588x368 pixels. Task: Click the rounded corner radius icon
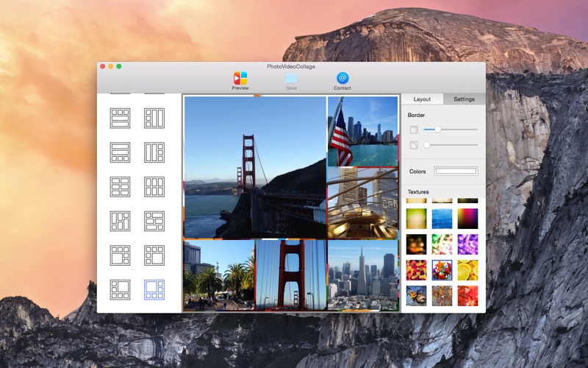coord(414,145)
